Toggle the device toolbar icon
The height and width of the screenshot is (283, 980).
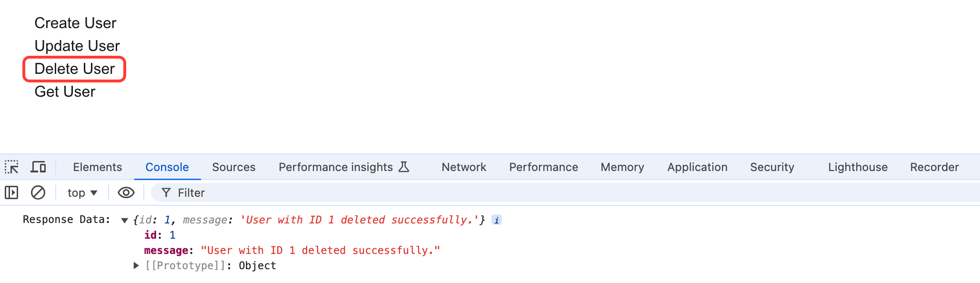(38, 167)
